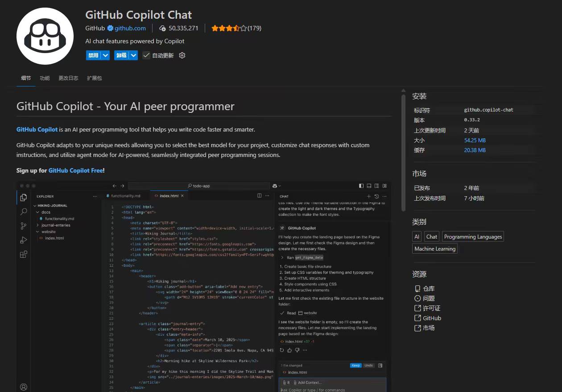This screenshot has height=392, width=562.
Task: Click the 资源 section heading
Action: pyautogui.click(x=419, y=274)
